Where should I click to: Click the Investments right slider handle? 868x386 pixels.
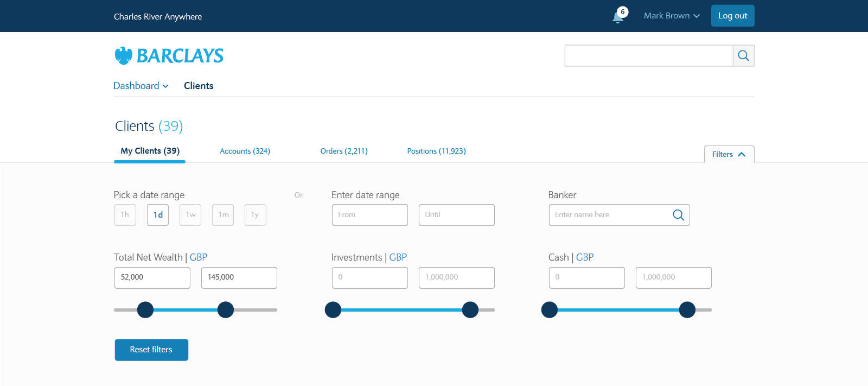(x=470, y=310)
